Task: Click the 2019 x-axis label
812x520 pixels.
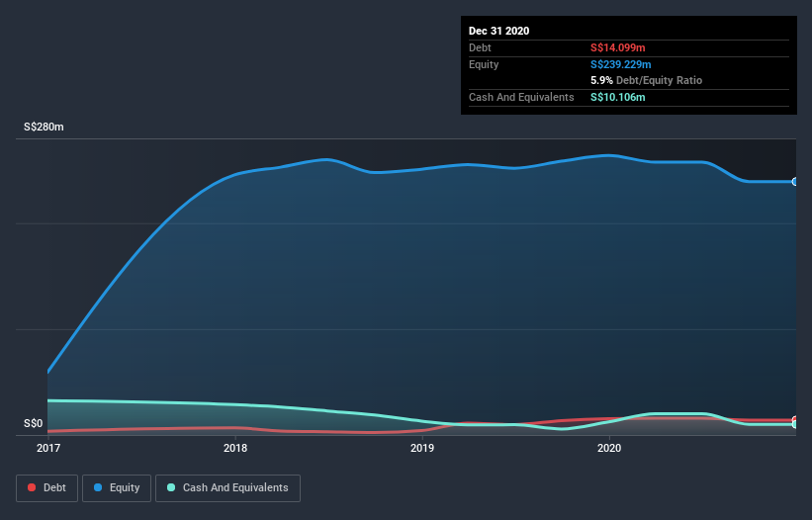Action: [422, 448]
